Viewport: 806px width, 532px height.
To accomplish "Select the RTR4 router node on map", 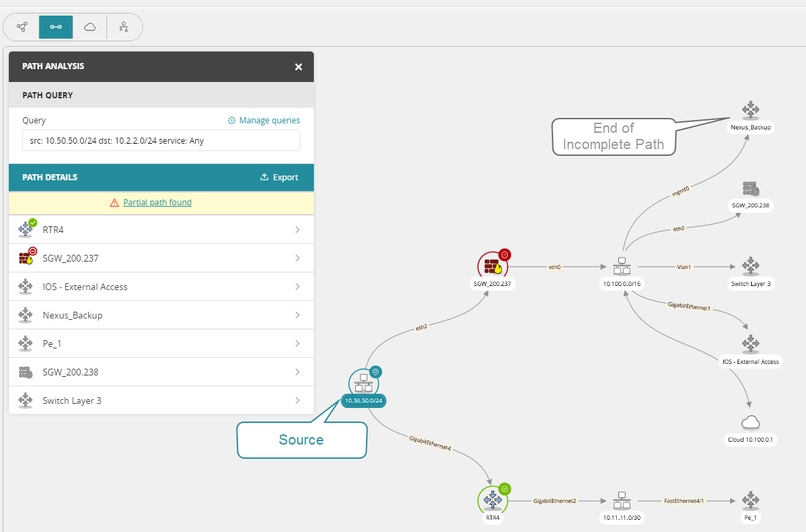I will [492, 501].
